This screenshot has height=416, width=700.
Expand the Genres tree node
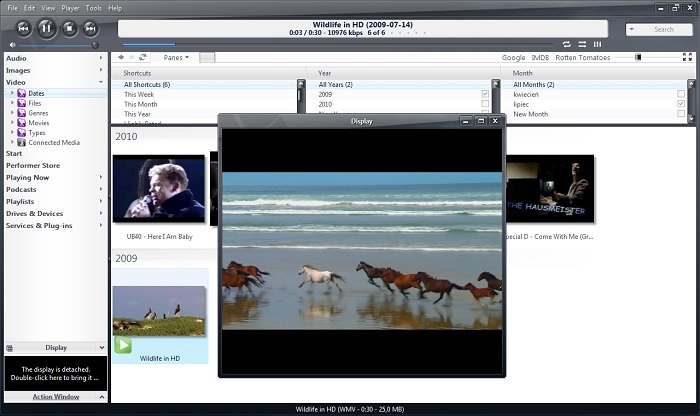tap(12, 113)
